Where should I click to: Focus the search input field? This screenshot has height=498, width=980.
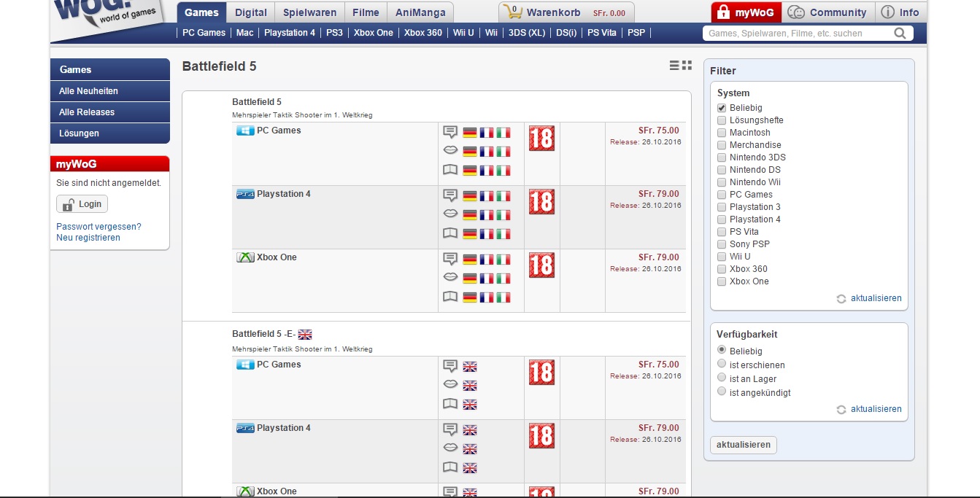click(798, 33)
